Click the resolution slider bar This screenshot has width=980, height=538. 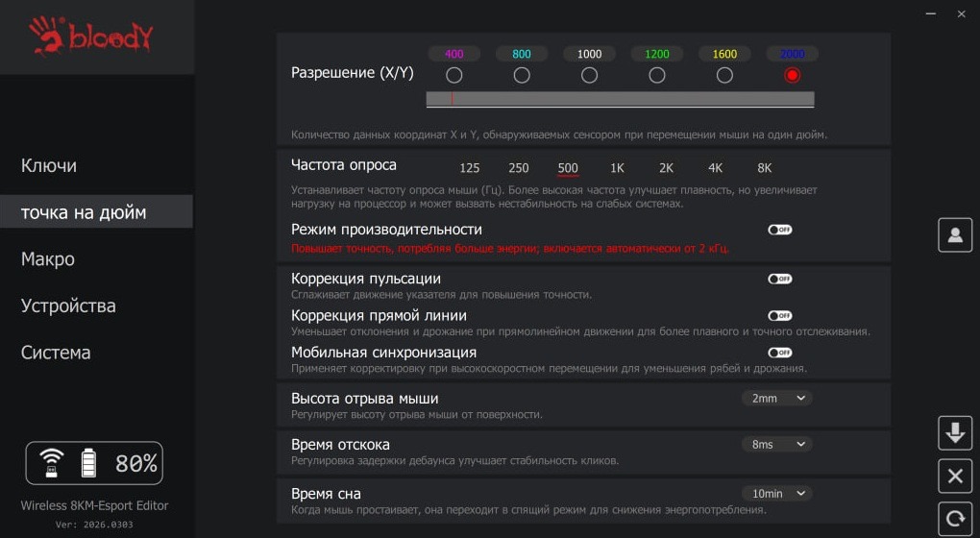(620, 99)
